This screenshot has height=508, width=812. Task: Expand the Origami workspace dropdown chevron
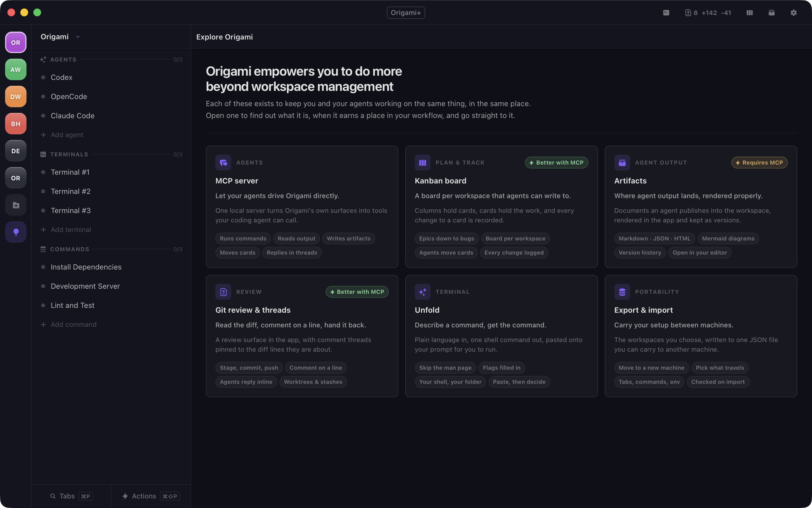pos(78,37)
